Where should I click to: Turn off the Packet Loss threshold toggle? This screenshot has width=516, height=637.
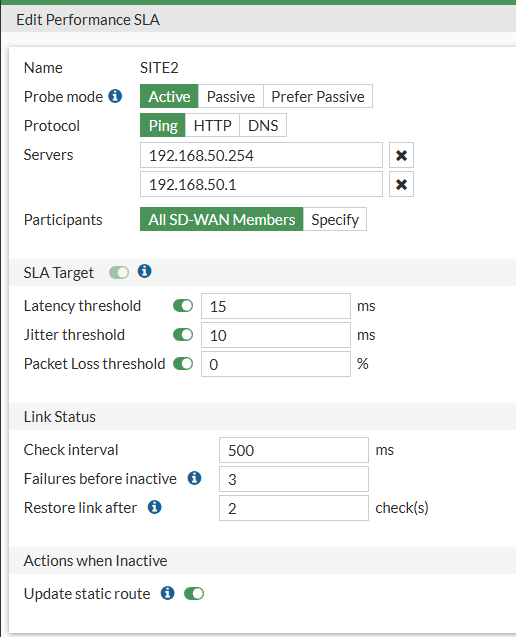click(183, 364)
